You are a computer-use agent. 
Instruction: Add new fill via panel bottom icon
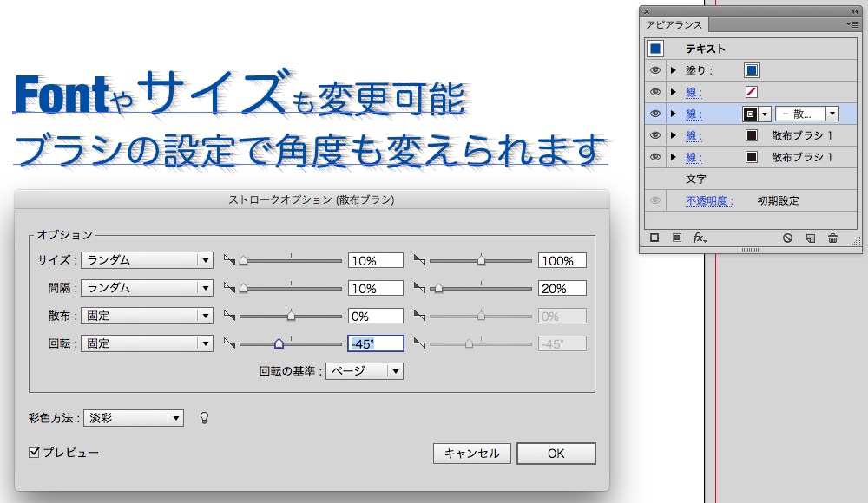point(677,238)
